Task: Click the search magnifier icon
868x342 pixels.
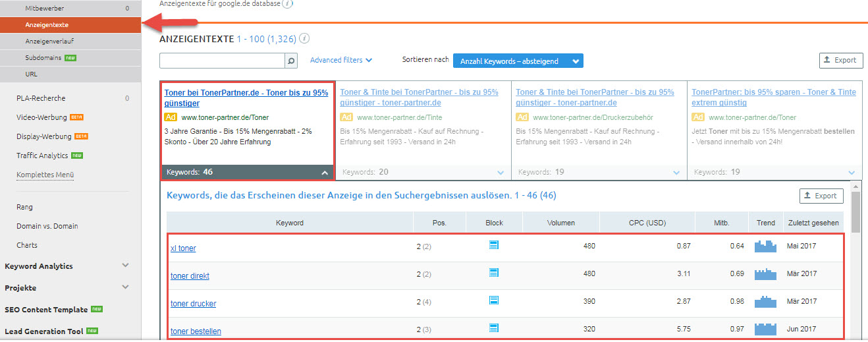Action: coord(292,61)
